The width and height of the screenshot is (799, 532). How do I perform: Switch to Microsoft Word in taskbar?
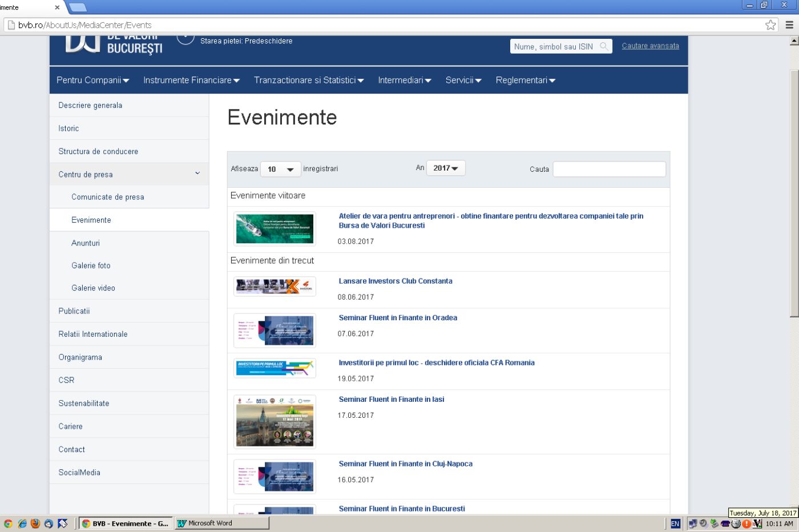[221, 523]
